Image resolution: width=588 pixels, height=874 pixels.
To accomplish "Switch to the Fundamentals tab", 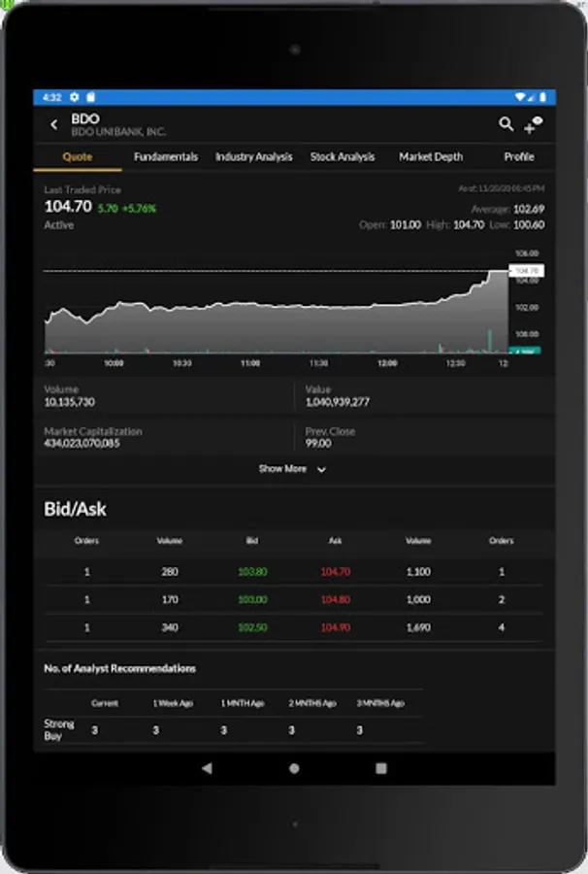I will pyautogui.click(x=166, y=156).
